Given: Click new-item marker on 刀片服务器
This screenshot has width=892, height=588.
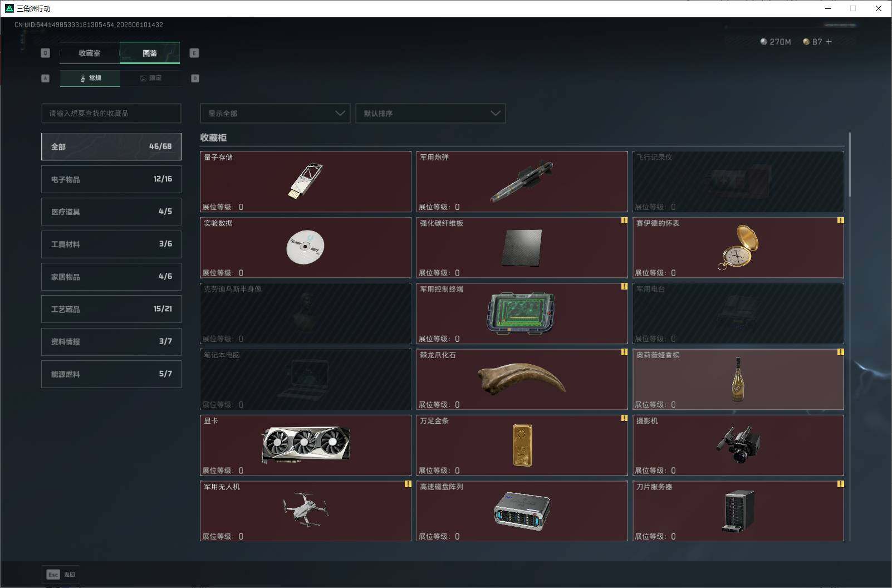Looking at the screenshot, I should point(840,484).
